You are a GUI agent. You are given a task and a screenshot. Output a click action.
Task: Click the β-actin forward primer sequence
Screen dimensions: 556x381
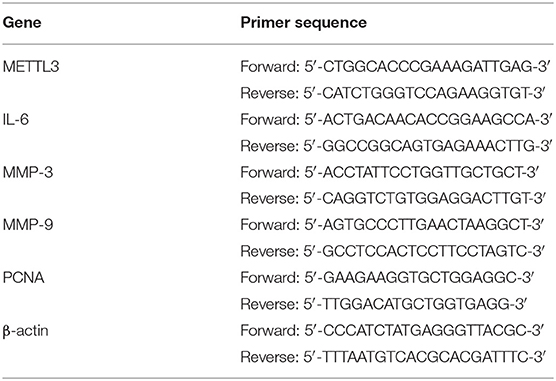(391, 331)
